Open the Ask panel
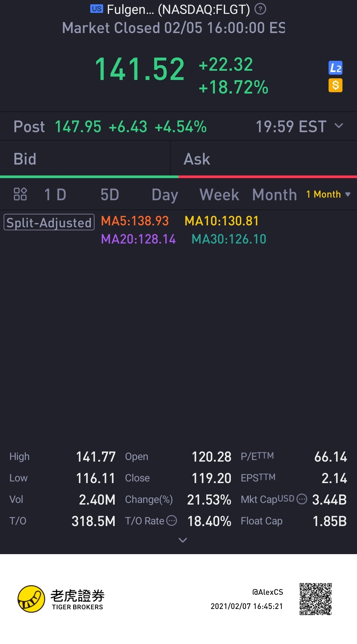Viewport: 357px width, 644px height. tap(264, 159)
